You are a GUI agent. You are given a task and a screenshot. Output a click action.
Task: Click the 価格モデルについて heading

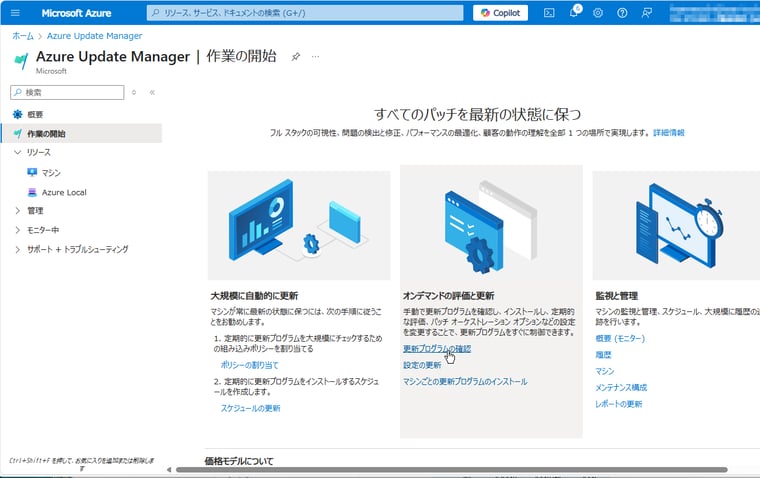[x=239, y=461]
